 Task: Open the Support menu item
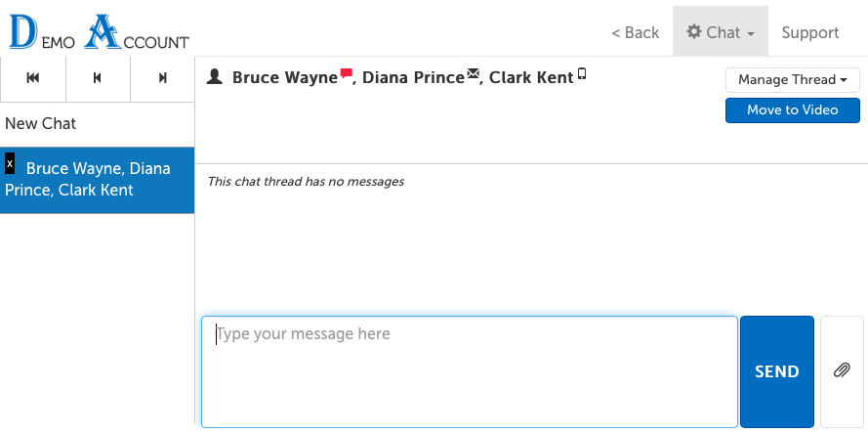[x=810, y=32]
